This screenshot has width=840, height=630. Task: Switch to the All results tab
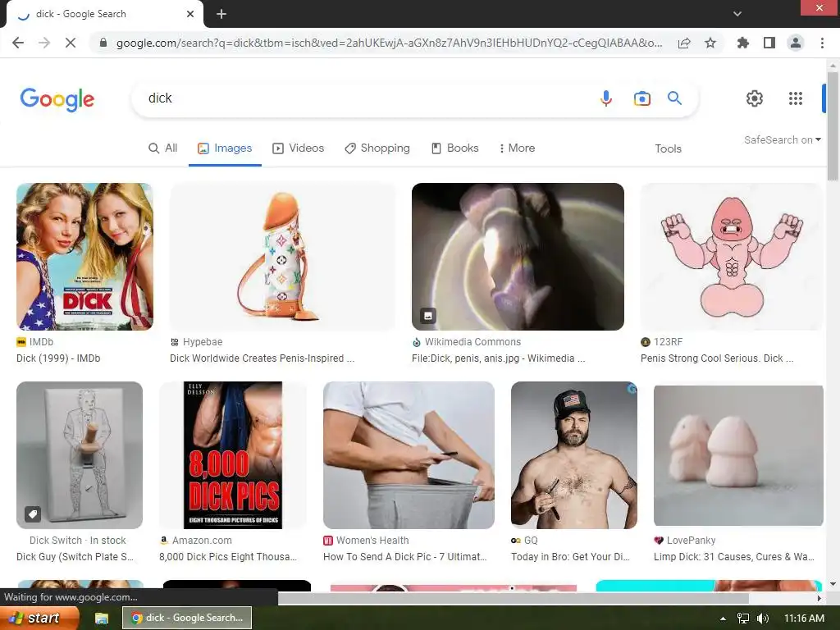163,148
